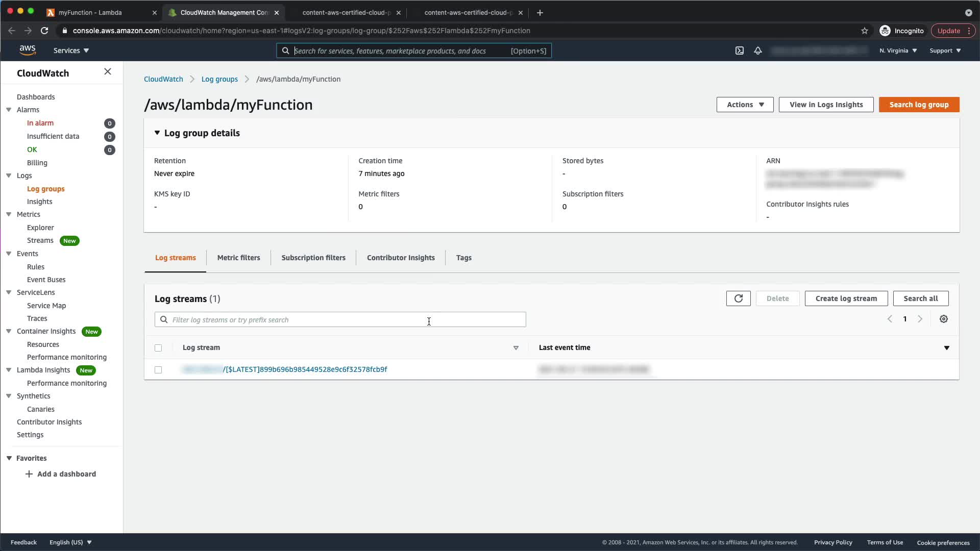Open the log streams table settings gear
This screenshot has width=980, height=551.
pos(943,319)
